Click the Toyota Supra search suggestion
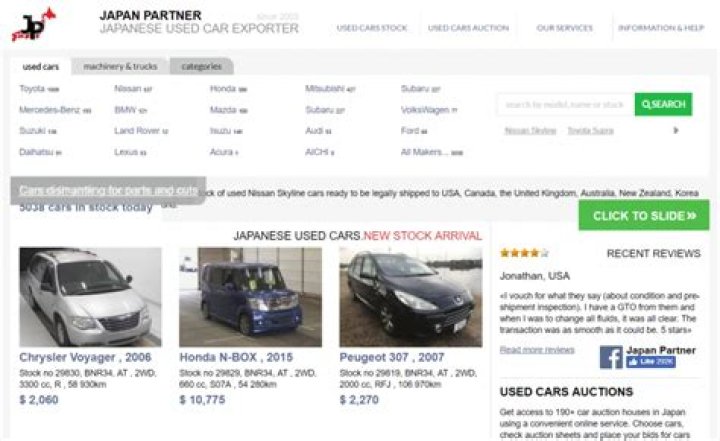The width and height of the screenshot is (720, 441). (x=591, y=131)
